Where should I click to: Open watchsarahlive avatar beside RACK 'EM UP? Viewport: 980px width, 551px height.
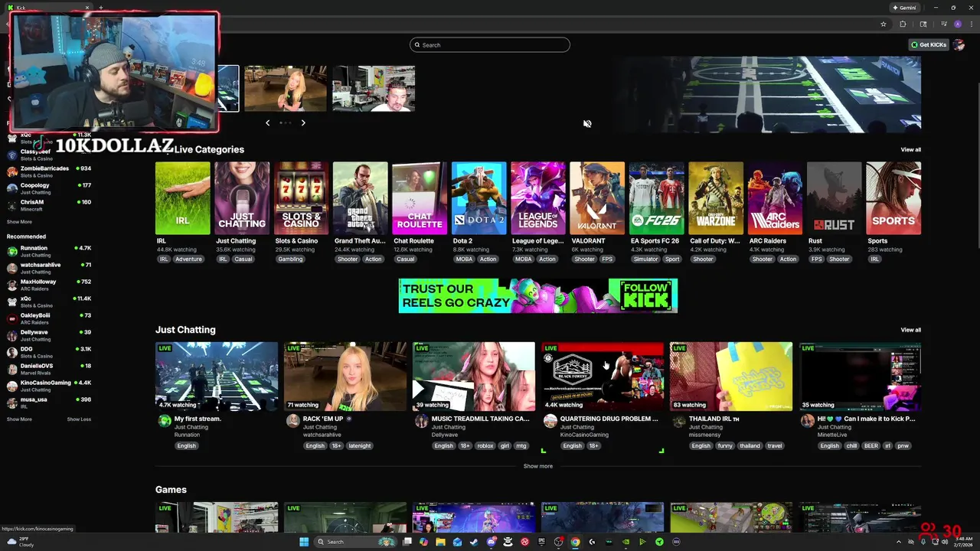point(292,420)
